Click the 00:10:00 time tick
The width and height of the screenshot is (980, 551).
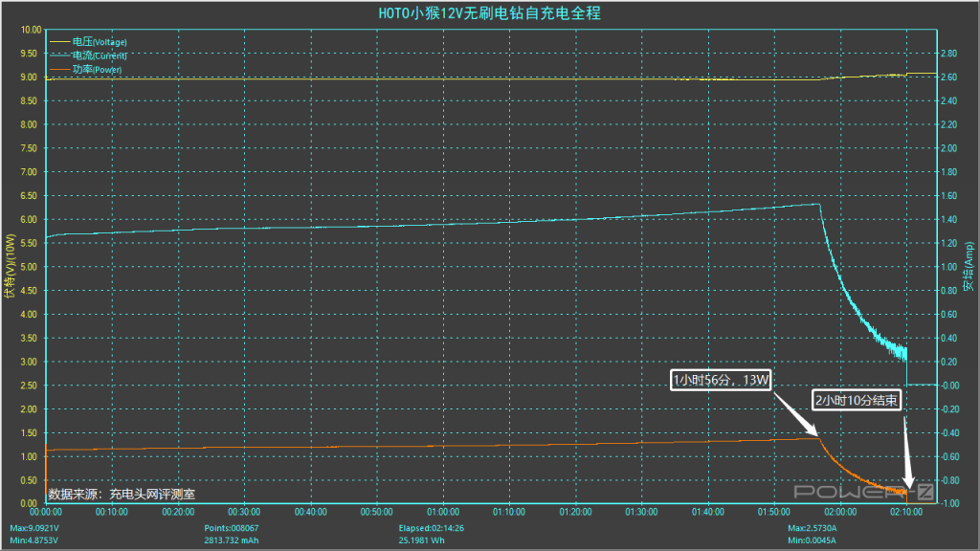112,513
